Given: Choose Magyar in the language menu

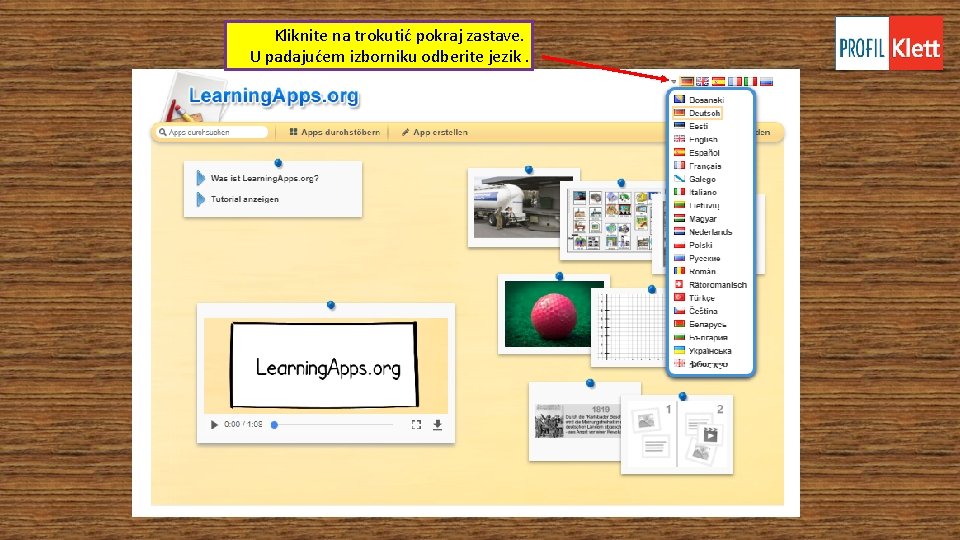Looking at the screenshot, I should [696, 219].
